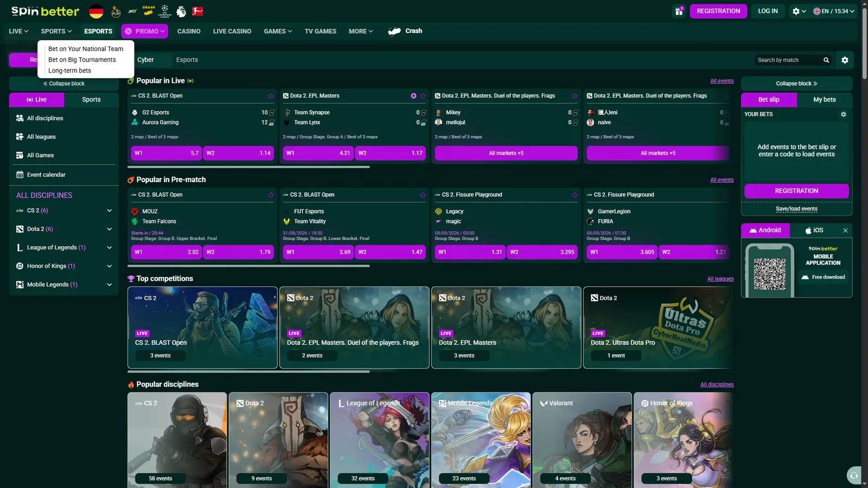868x488 pixels.
Task: Close the mobile app download panel
Action: (x=845, y=230)
